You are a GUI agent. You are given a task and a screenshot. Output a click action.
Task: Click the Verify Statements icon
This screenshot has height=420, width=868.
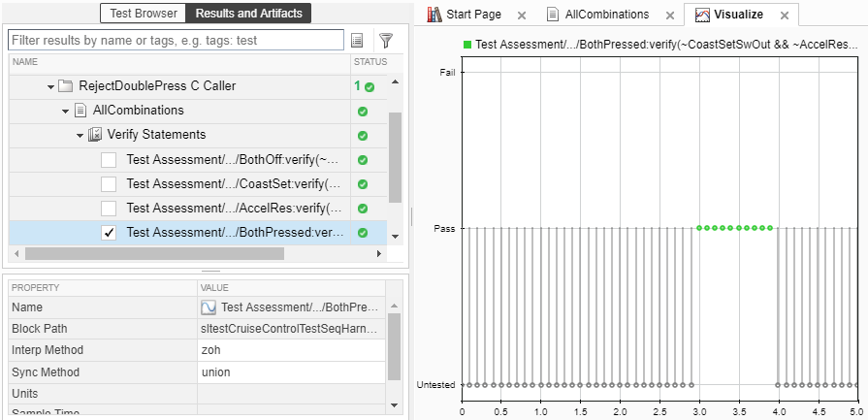94,135
